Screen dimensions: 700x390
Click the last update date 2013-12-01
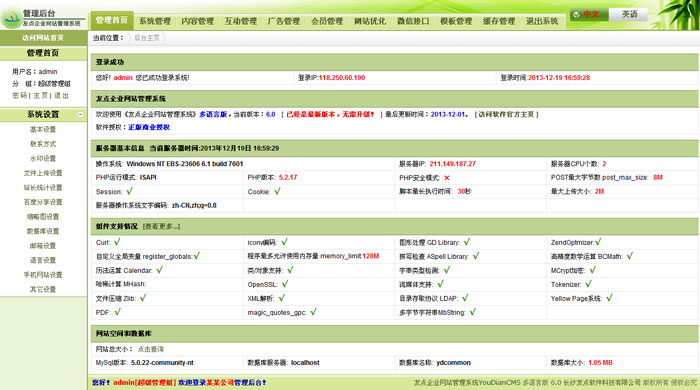click(448, 114)
